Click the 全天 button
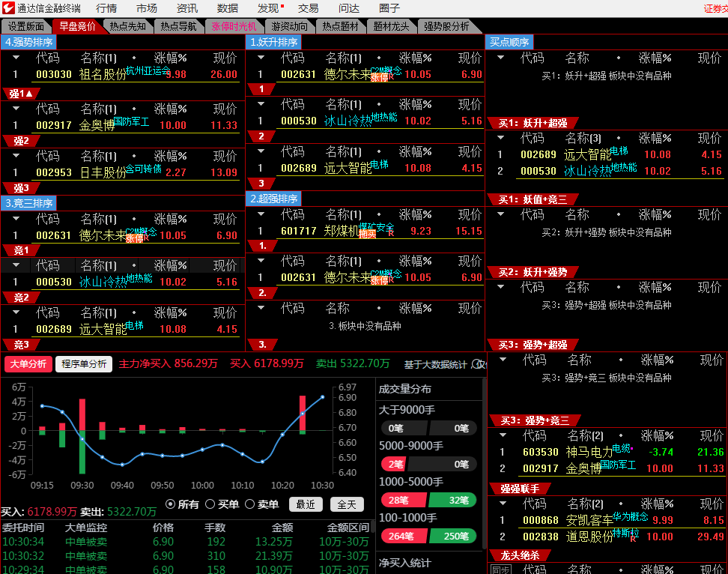The image size is (728, 574). [x=347, y=504]
